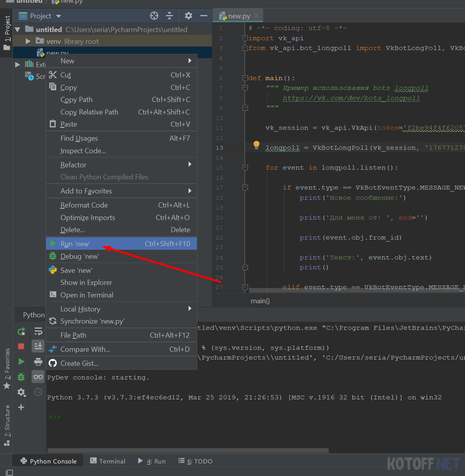The width and height of the screenshot is (465, 476).
Task: Toggle Scroll to End in console
Action: tap(38, 346)
